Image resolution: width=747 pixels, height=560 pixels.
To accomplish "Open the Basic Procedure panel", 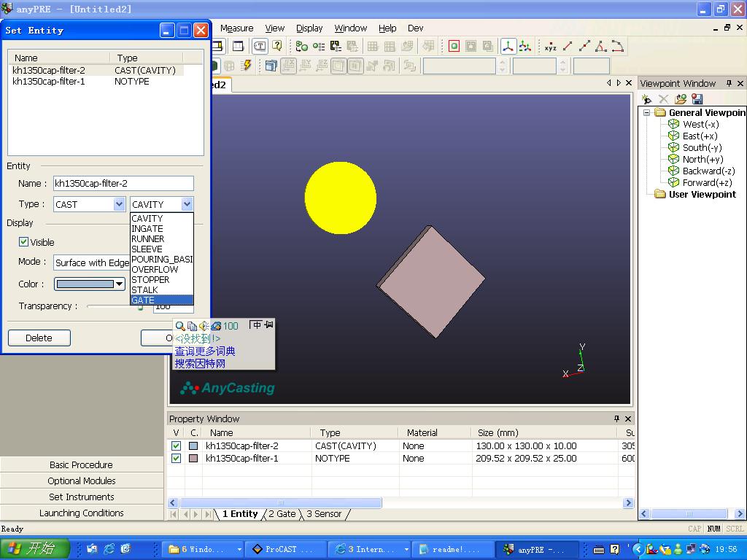I will point(82,464).
